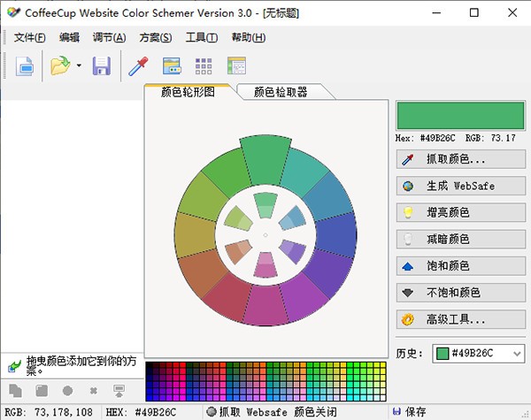The image size is (531, 420).
Task: Open the 历史 color history dropdown
Action: click(x=516, y=354)
